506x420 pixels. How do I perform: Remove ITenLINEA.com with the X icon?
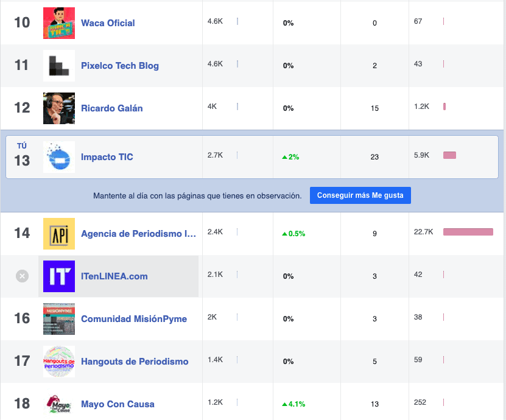(x=23, y=276)
